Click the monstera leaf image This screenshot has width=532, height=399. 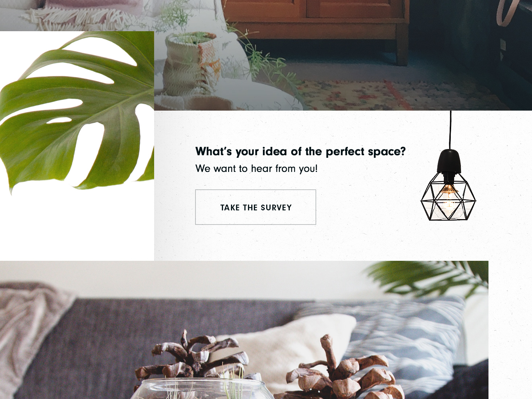(x=77, y=112)
